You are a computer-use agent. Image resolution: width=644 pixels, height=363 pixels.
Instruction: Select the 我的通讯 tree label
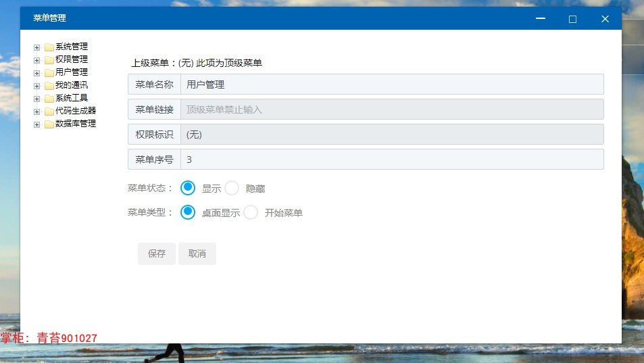tap(72, 85)
